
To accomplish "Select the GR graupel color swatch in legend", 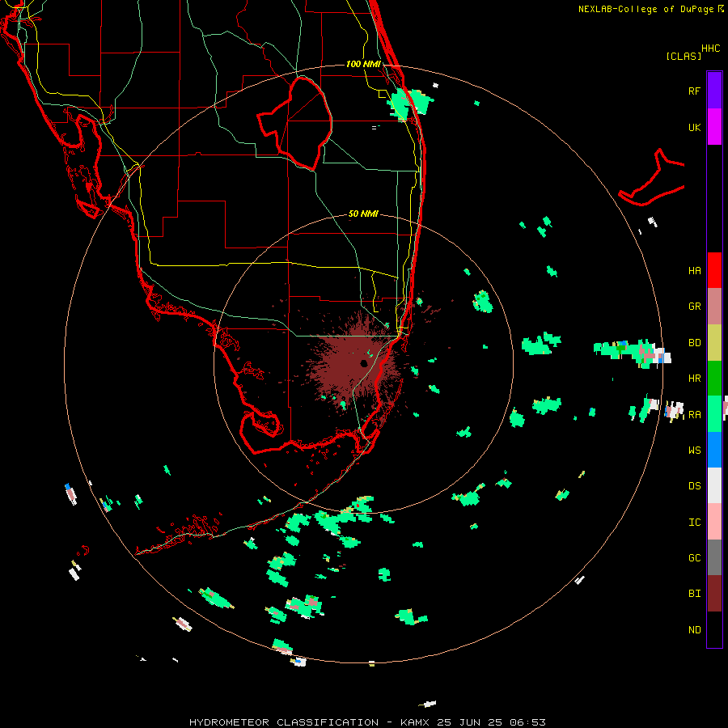I will click(x=714, y=307).
